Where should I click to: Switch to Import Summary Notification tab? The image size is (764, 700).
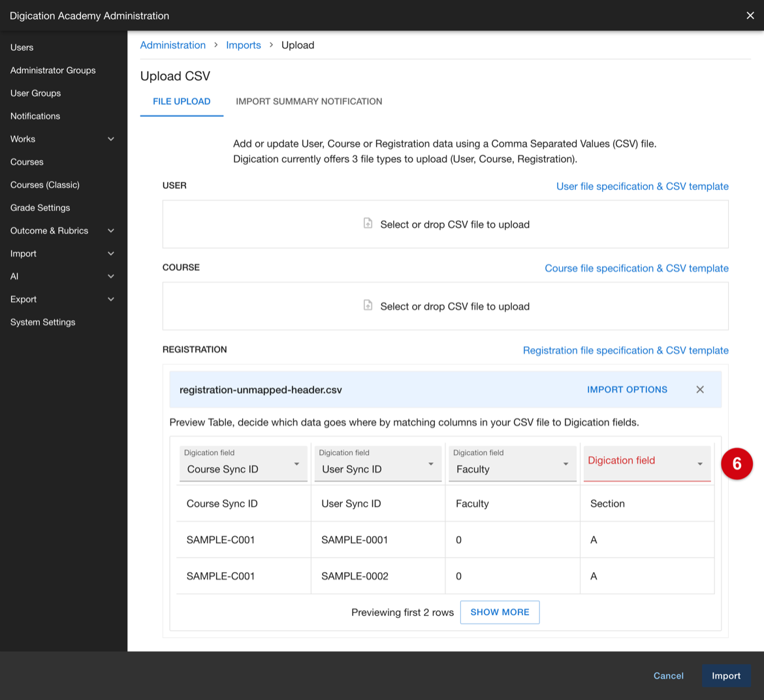(x=309, y=102)
